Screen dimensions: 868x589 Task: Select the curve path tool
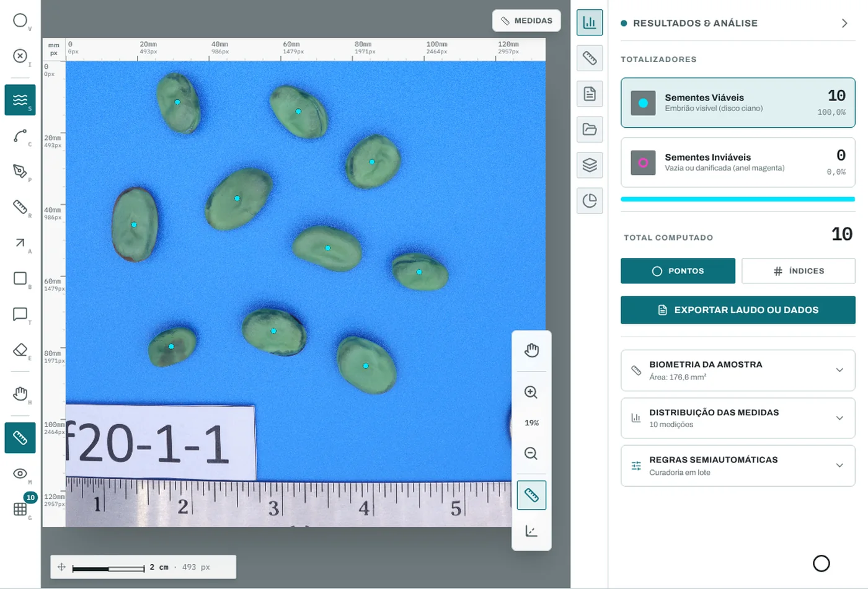(x=20, y=136)
